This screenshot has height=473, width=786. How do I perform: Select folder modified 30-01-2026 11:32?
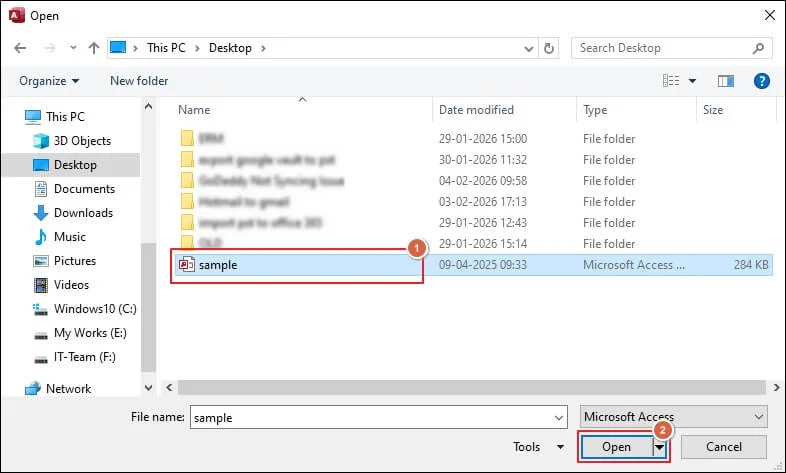click(473, 160)
